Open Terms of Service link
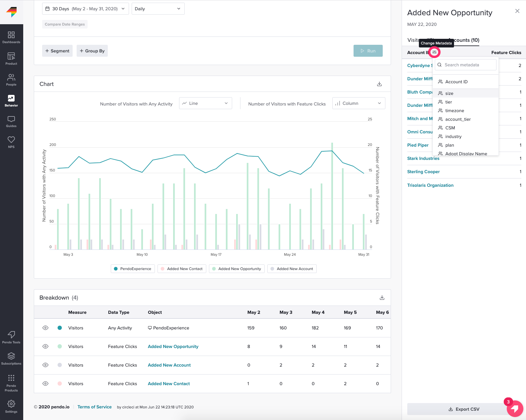This screenshot has height=420, width=526. (95, 407)
